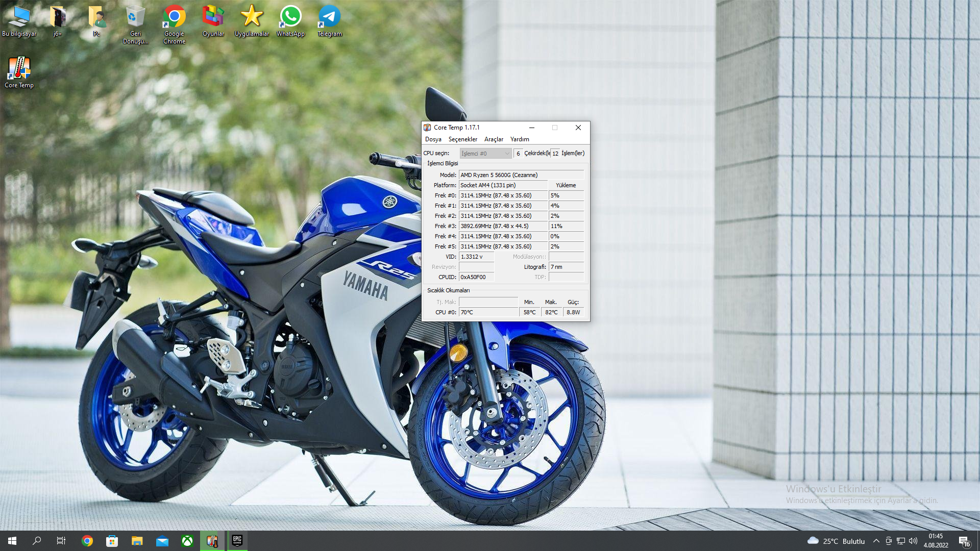Open the Dosya menu
Viewport: 980px width, 551px height.
pyautogui.click(x=433, y=139)
